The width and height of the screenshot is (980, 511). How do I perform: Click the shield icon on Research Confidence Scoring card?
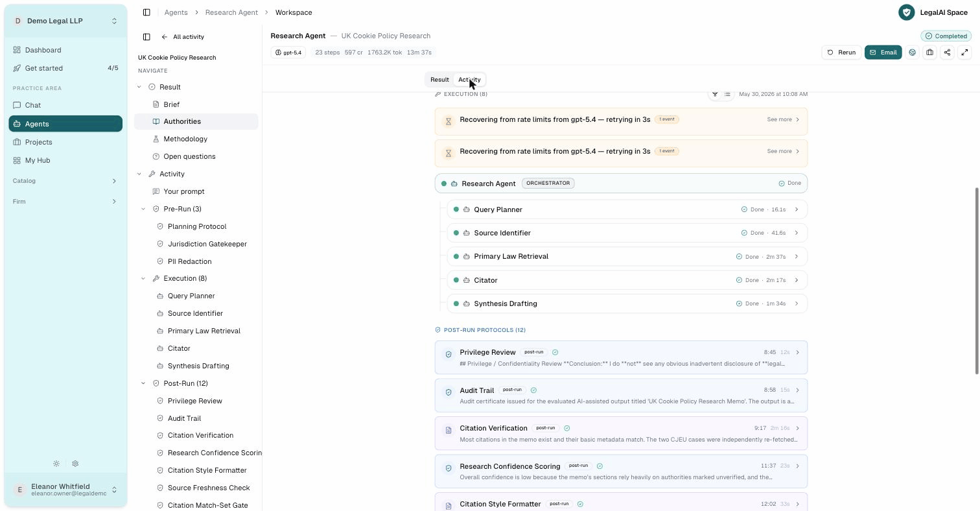(x=448, y=468)
